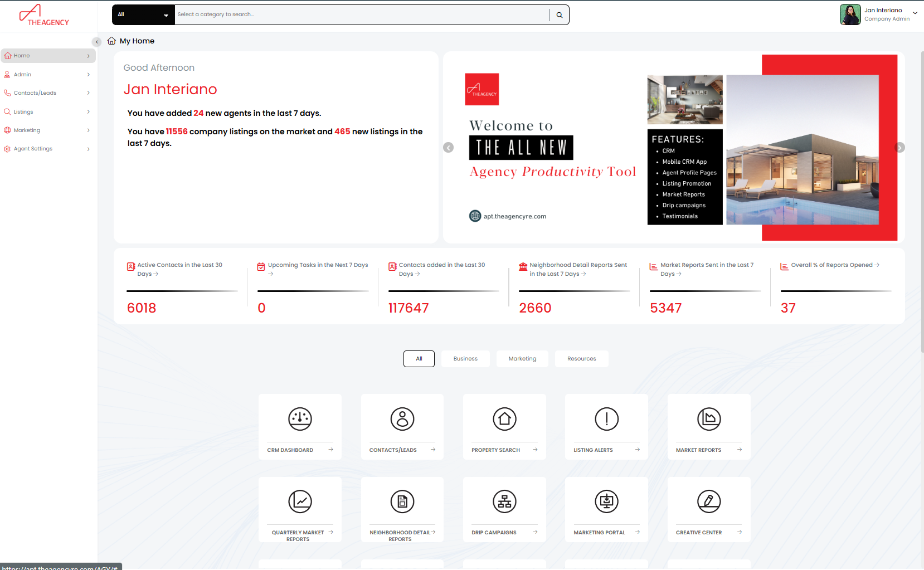
Task: Open Contacts/Leads in the sidebar
Action: coord(48,93)
